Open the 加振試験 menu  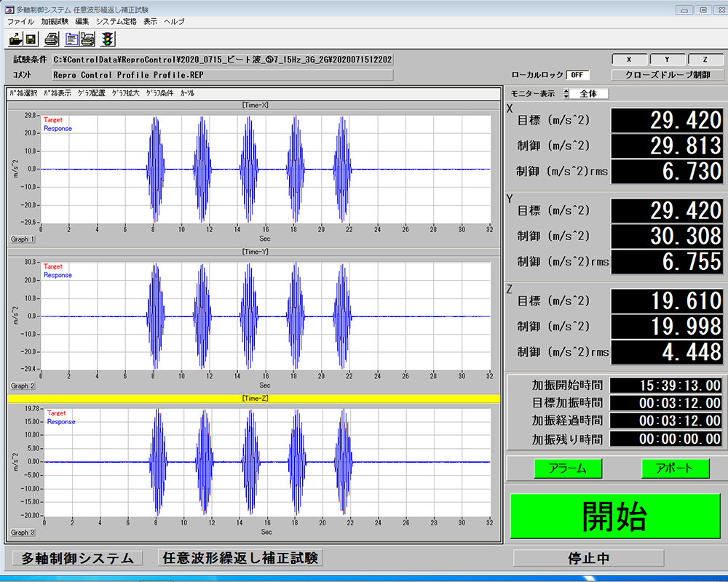pyautogui.click(x=55, y=21)
